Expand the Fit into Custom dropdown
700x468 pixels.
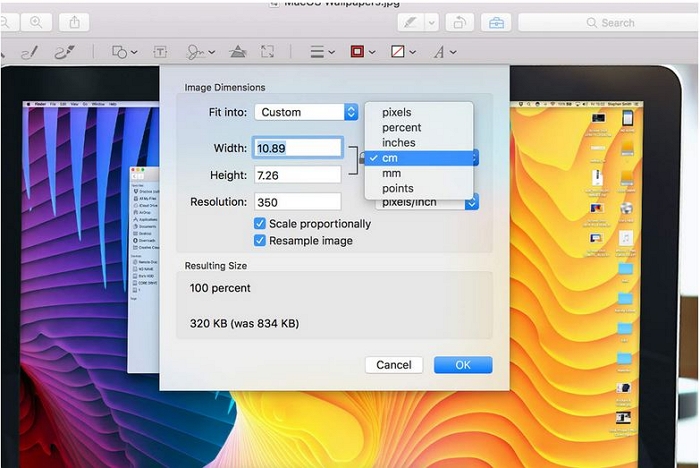(x=306, y=113)
